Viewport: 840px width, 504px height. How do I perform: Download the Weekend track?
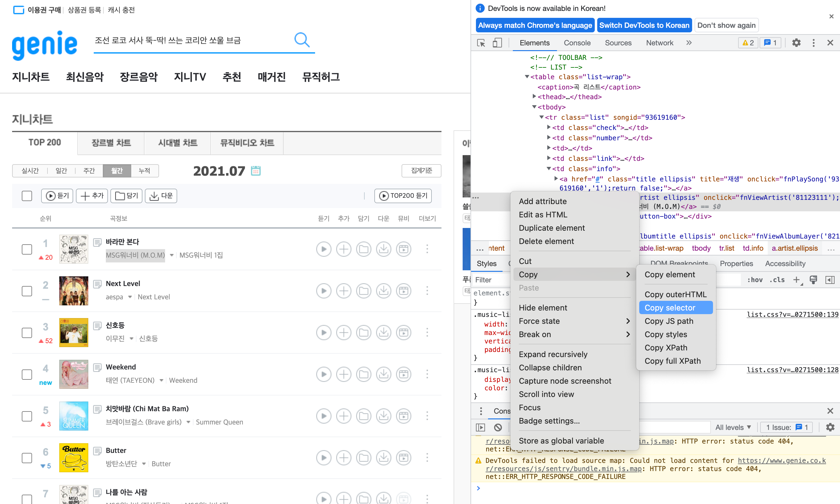point(383,374)
